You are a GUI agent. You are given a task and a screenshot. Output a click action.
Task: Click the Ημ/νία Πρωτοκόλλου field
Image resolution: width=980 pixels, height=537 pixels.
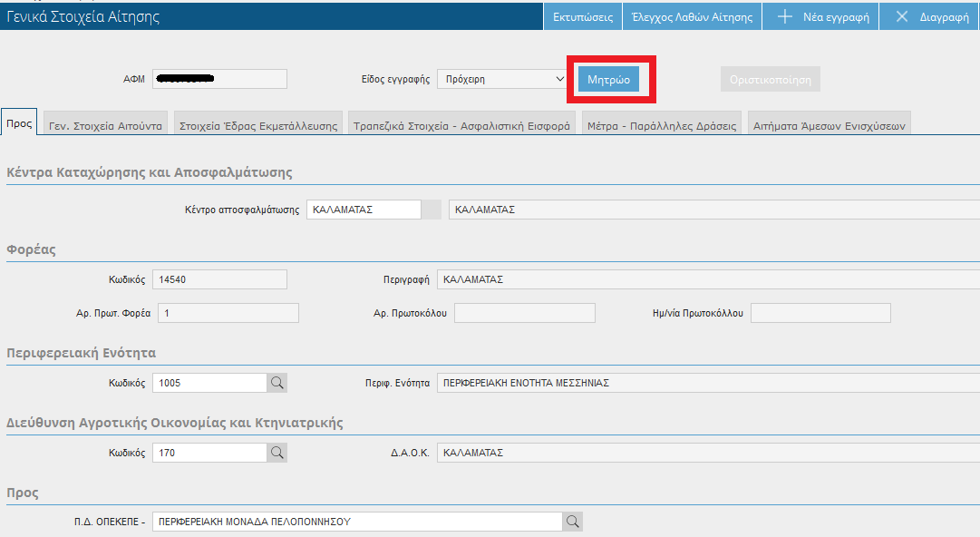(x=820, y=313)
